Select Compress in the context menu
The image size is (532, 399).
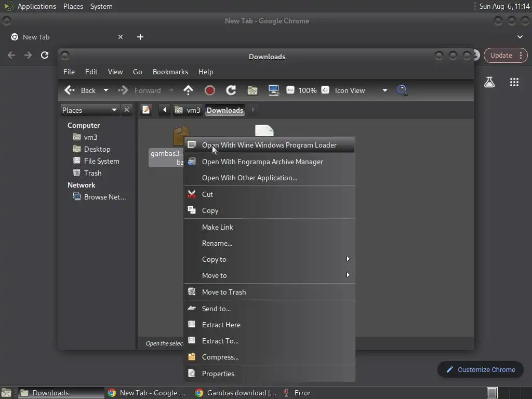pyautogui.click(x=270, y=357)
